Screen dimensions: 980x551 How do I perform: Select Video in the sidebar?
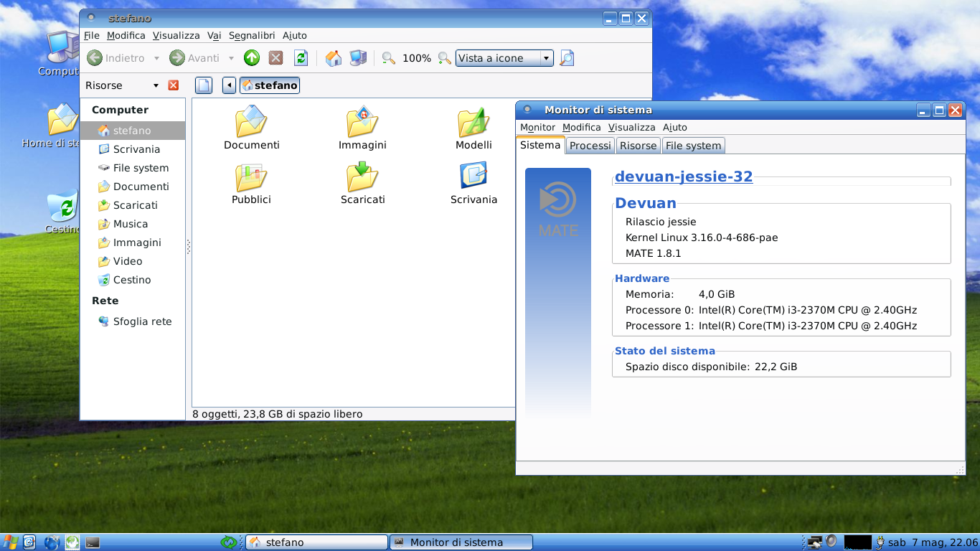[x=133, y=261]
